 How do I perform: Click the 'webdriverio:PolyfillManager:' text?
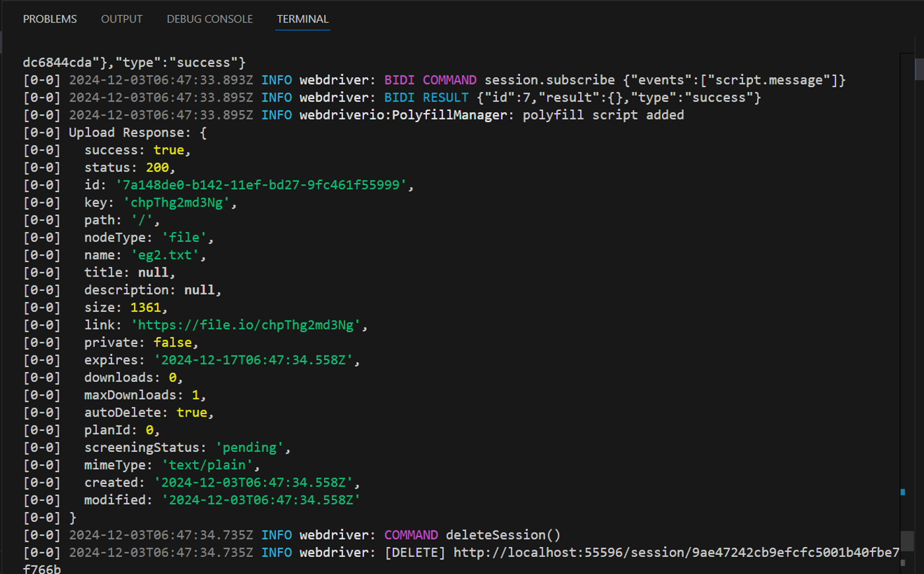(407, 115)
